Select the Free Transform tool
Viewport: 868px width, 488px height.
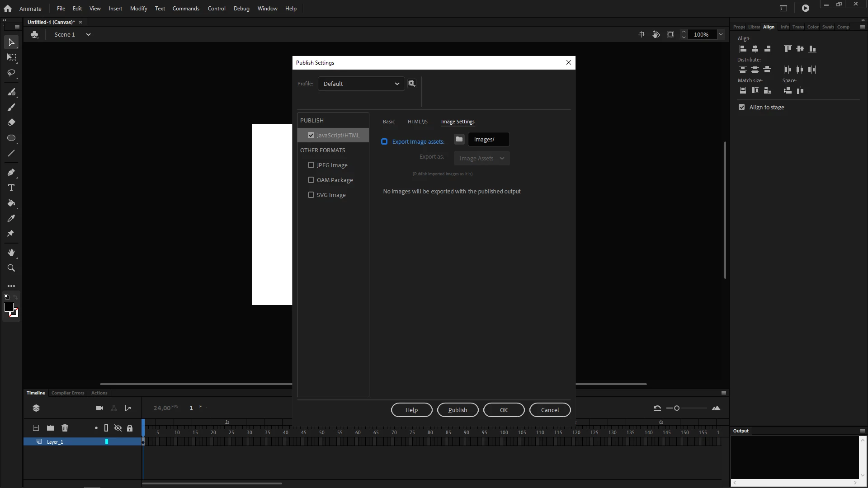11,57
